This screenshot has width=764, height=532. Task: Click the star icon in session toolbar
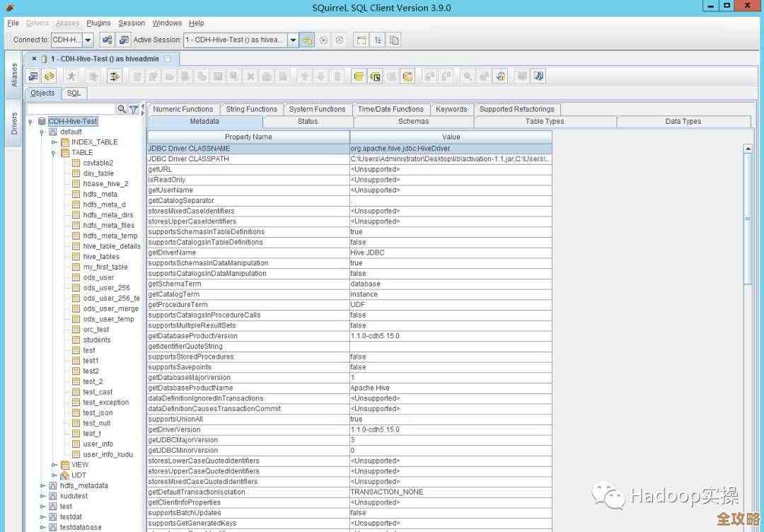click(x=71, y=76)
